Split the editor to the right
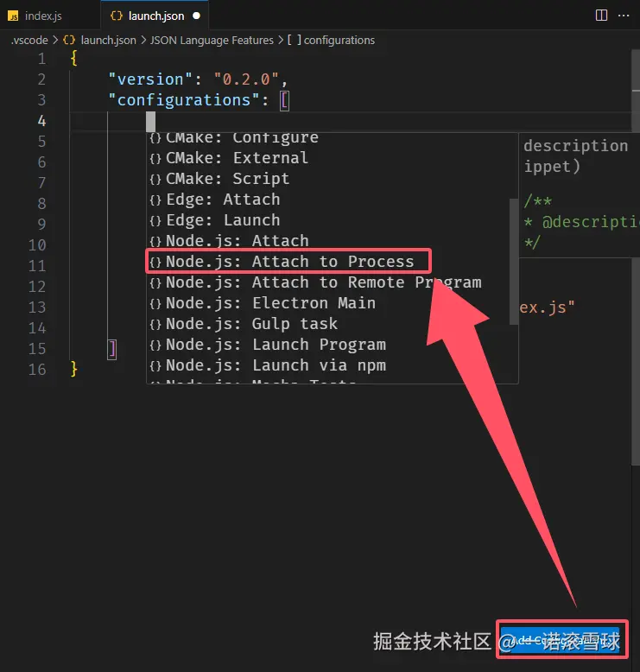 point(601,16)
